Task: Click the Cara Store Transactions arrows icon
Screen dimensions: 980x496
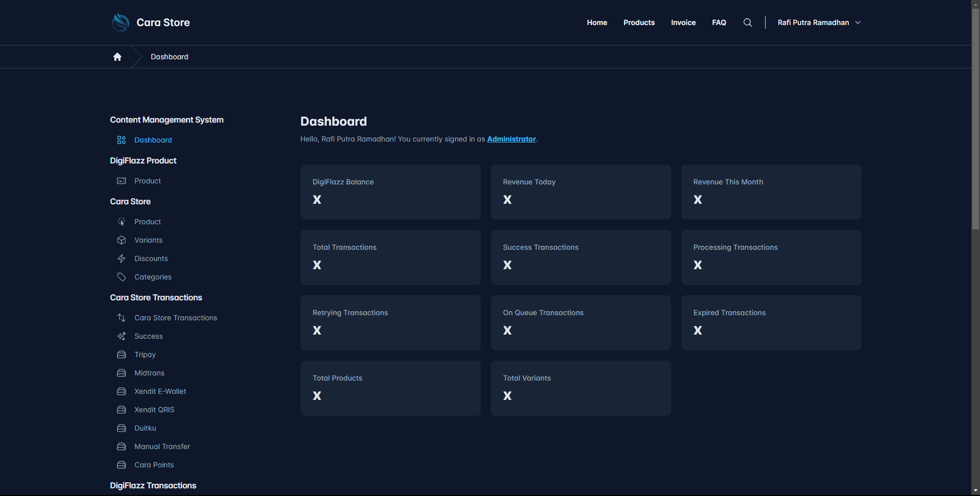Action: 121,318
